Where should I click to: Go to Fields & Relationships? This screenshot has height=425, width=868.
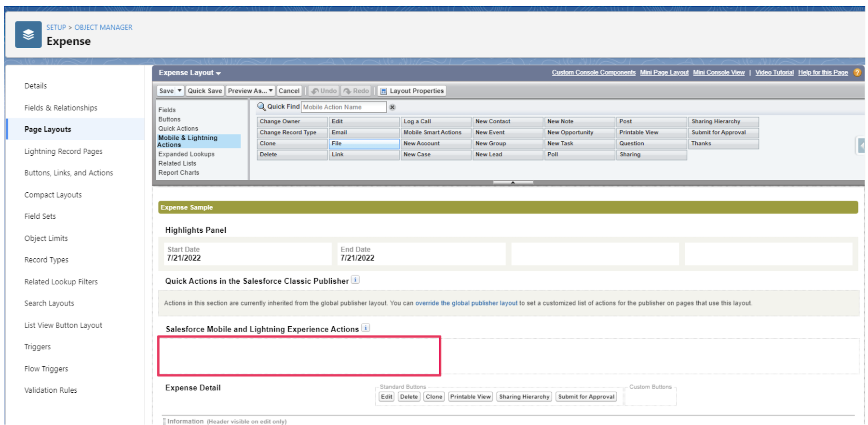[x=61, y=108]
